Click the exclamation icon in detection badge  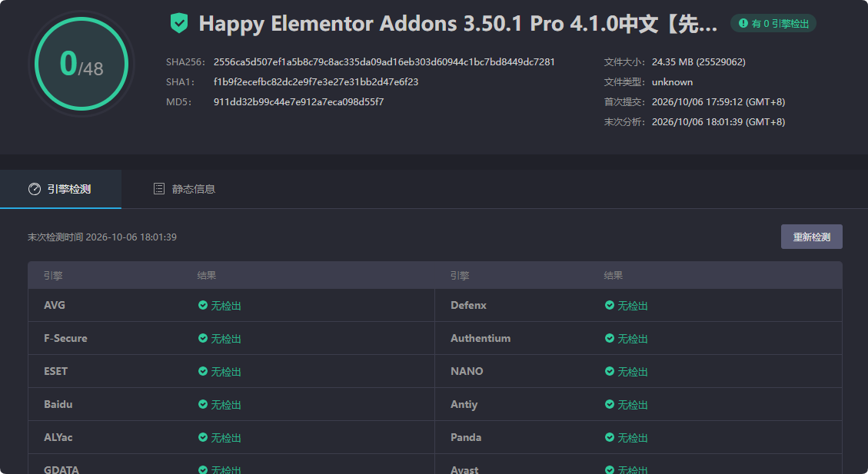click(x=743, y=23)
